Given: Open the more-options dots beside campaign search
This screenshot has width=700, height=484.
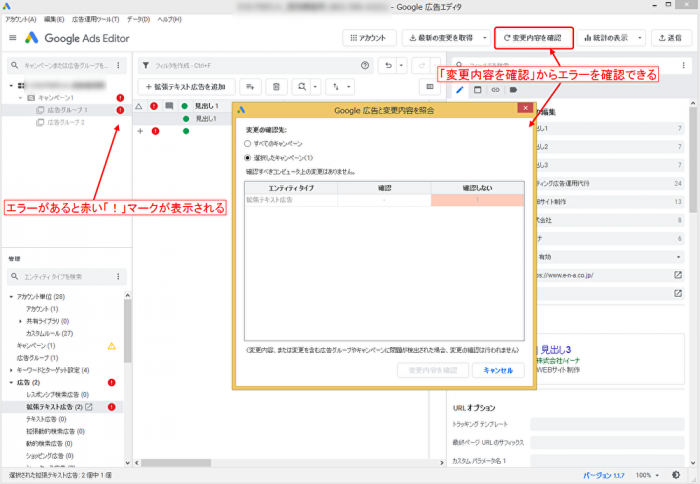Looking at the screenshot, I should [x=118, y=66].
